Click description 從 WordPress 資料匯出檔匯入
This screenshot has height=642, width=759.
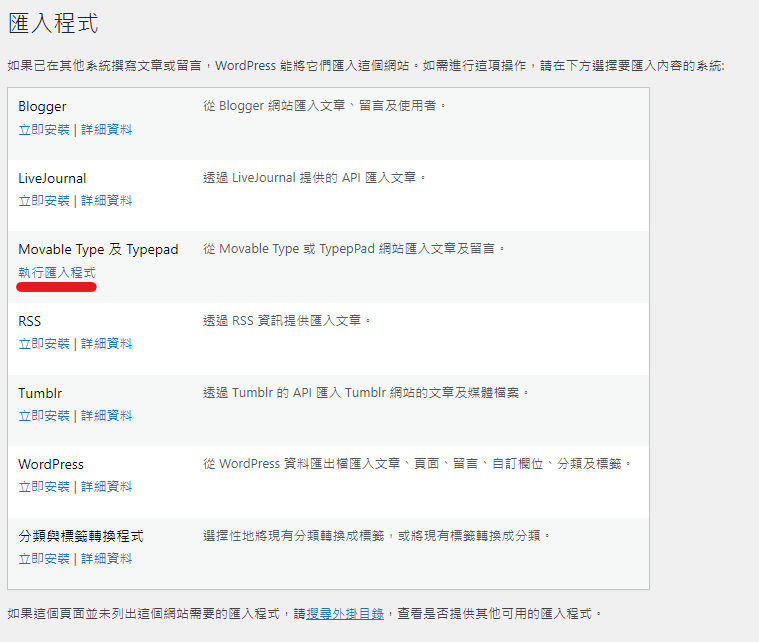pyautogui.click(x=417, y=464)
